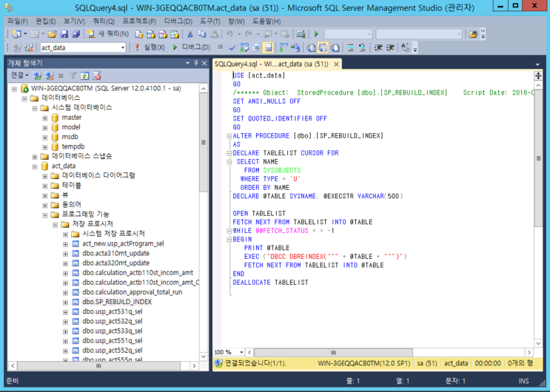Click the Query Options icon
Screen dimensions: 550x392
tap(257, 47)
